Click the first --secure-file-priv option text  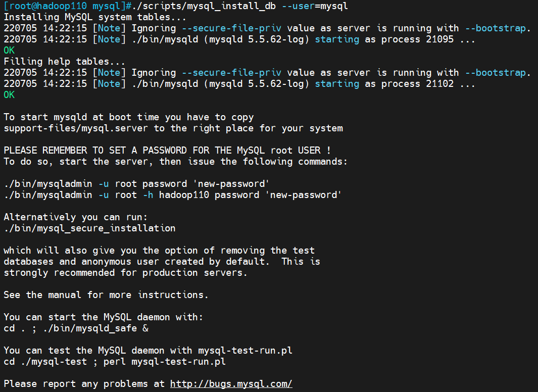231,28
